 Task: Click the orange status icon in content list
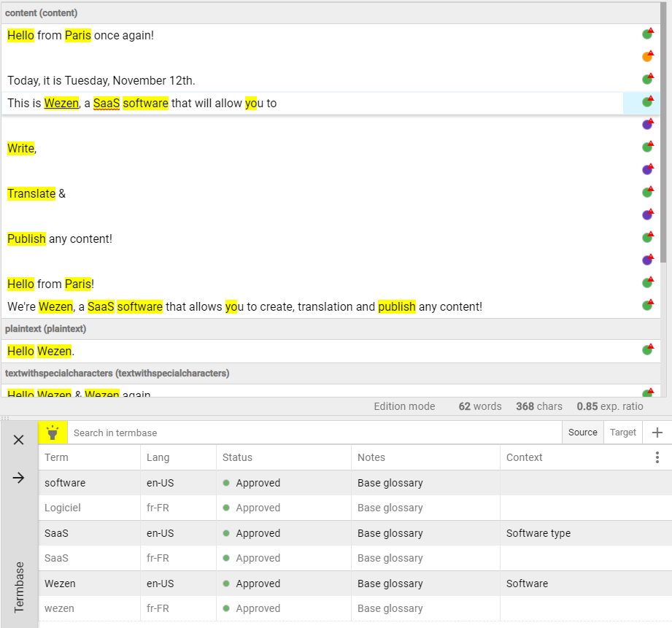(x=648, y=56)
